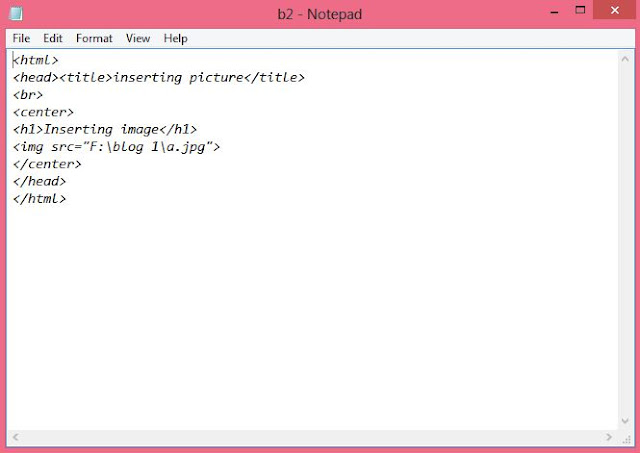Click on the closing </head> tag
The width and height of the screenshot is (640, 453).
click(39, 181)
